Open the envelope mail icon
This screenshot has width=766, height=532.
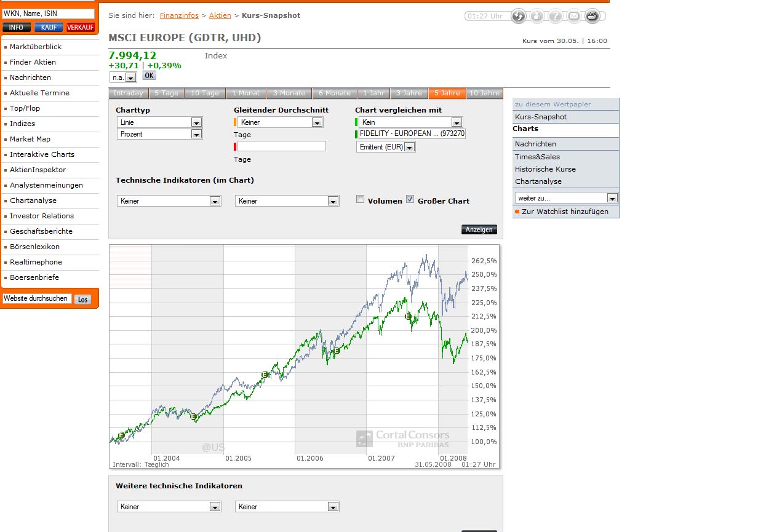[573, 16]
